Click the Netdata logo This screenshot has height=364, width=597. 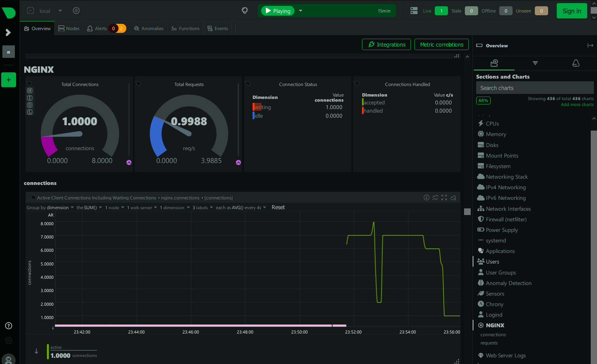(x=9, y=13)
